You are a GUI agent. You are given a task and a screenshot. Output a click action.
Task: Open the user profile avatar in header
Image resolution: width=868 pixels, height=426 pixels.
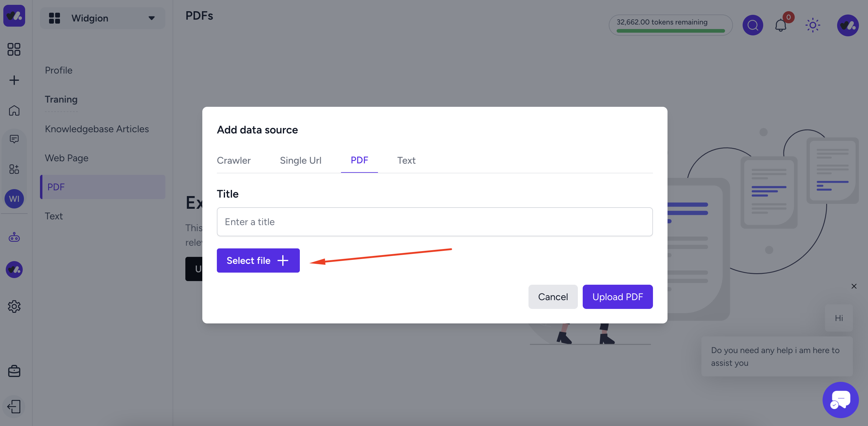[848, 25]
